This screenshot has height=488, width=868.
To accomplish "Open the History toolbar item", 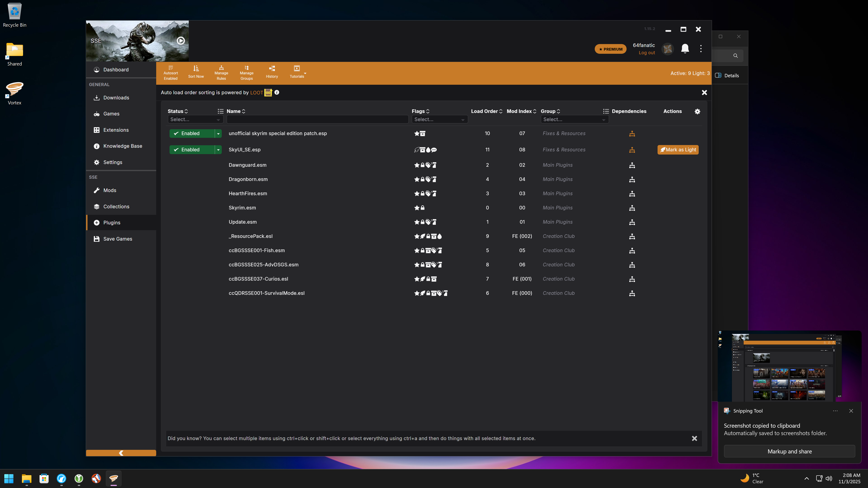I will (x=271, y=72).
